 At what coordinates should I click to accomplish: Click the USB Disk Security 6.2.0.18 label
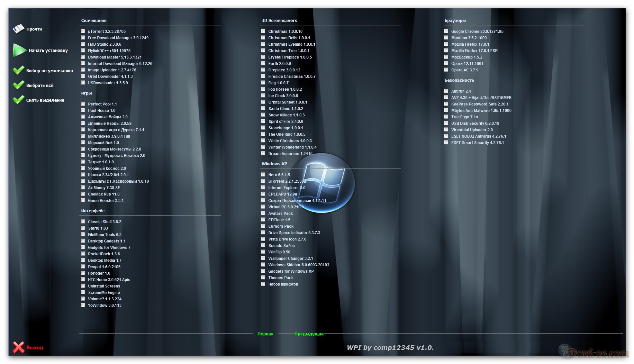[x=475, y=123]
